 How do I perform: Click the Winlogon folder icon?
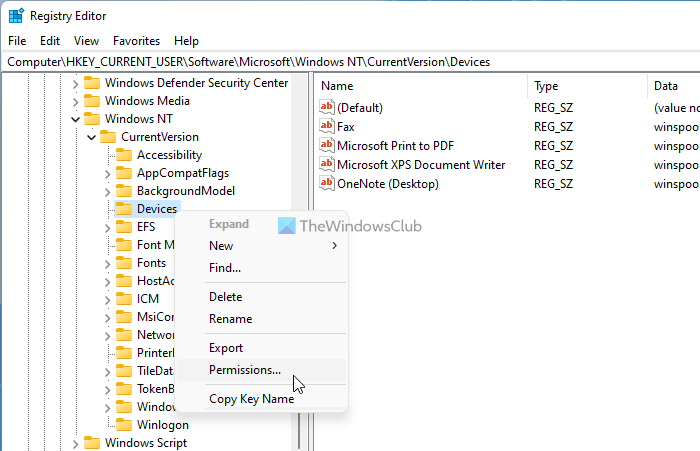[124, 425]
